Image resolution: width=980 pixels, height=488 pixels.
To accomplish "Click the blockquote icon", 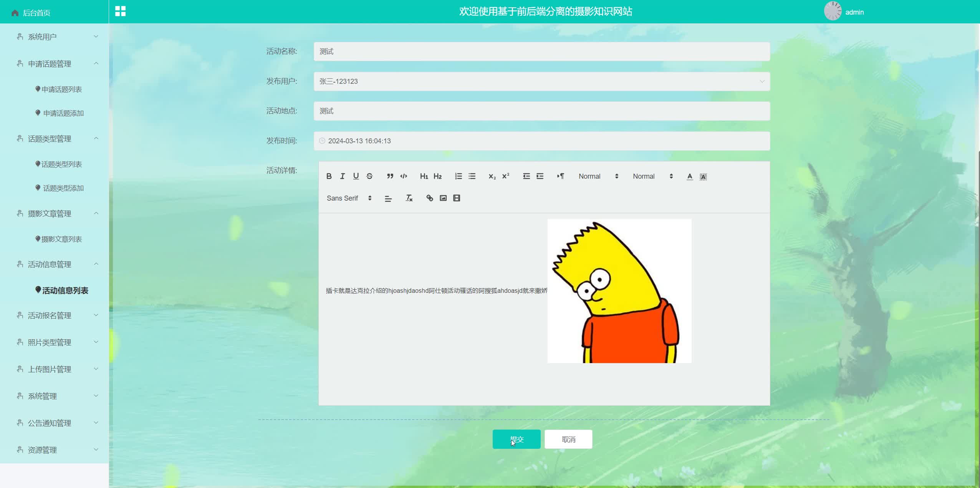I will coord(390,176).
